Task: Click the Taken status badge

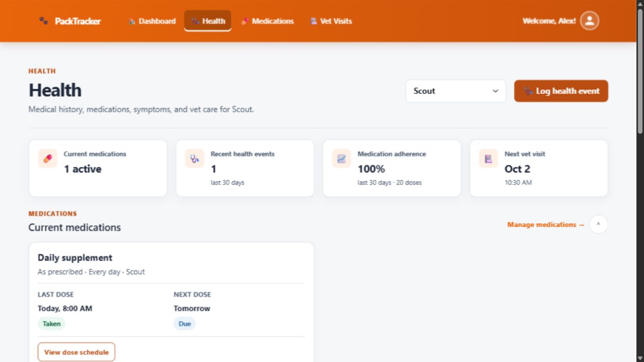Action: click(51, 324)
